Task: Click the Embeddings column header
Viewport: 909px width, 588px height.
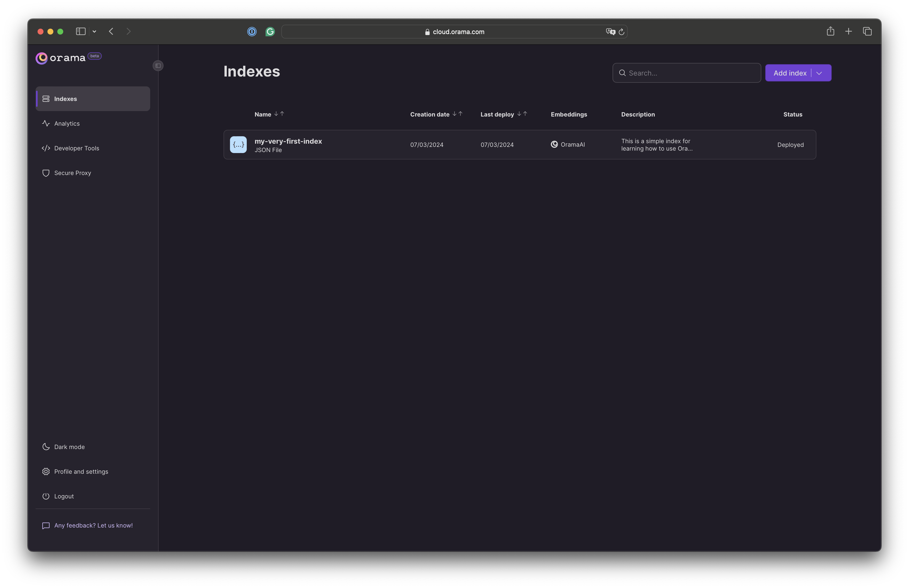Action: point(569,115)
